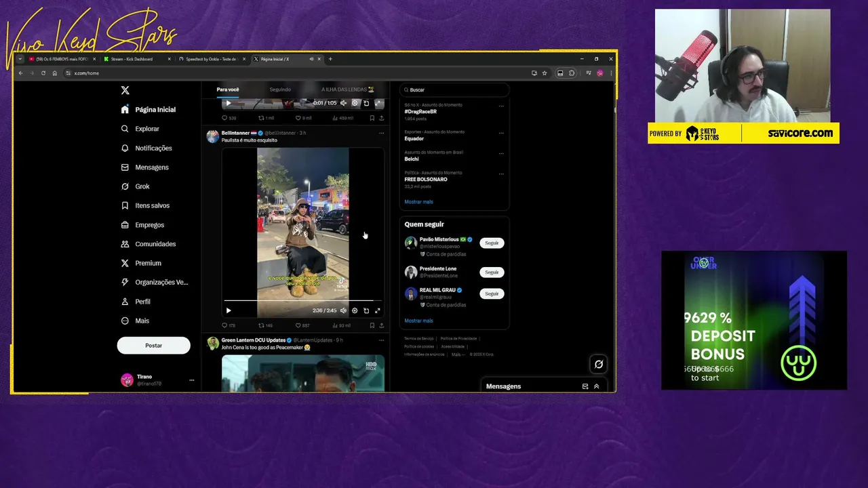Open Comunidades in the sidebar
Viewport: 868px width, 488px height.
pos(148,244)
